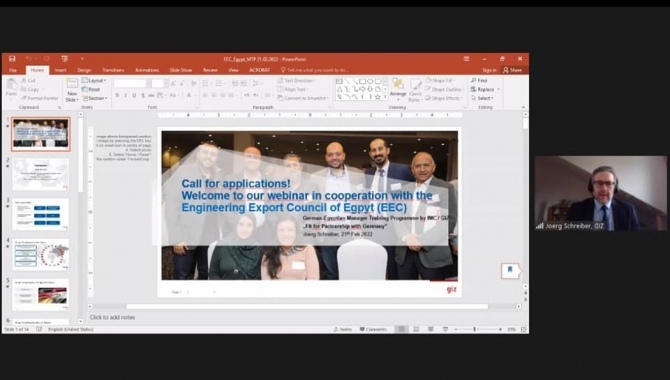Center text in Paragraph group
This screenshot has height=380, width=670.
[x=214, y=95]
